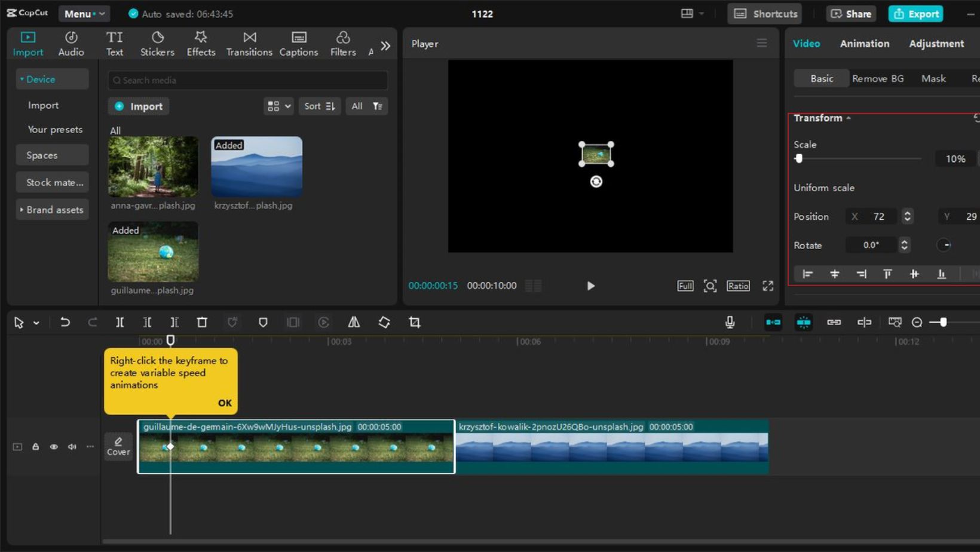Select the Remove BG sub-tab

878,78
